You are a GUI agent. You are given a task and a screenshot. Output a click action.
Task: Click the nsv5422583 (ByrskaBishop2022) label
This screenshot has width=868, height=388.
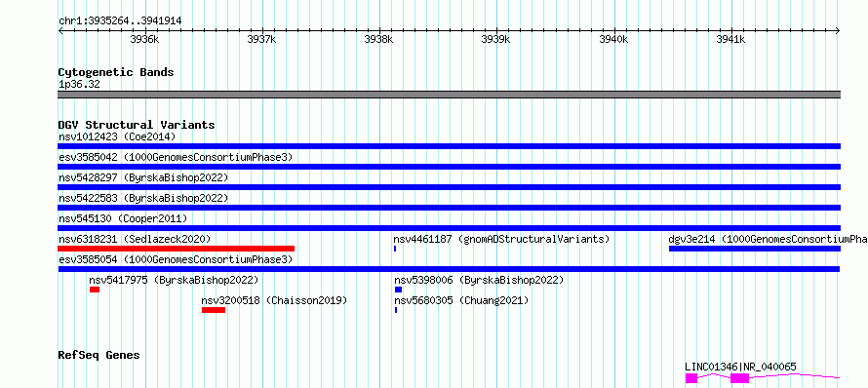point(143,198)
